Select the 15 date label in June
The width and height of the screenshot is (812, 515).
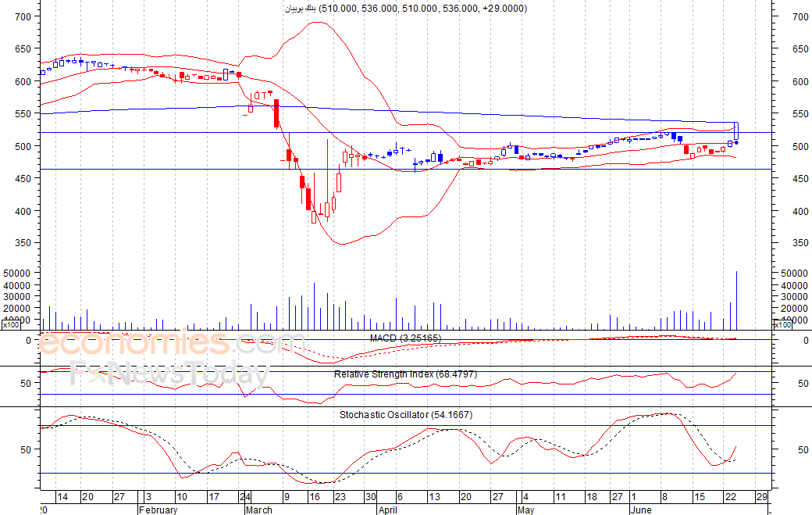point(700,497)
